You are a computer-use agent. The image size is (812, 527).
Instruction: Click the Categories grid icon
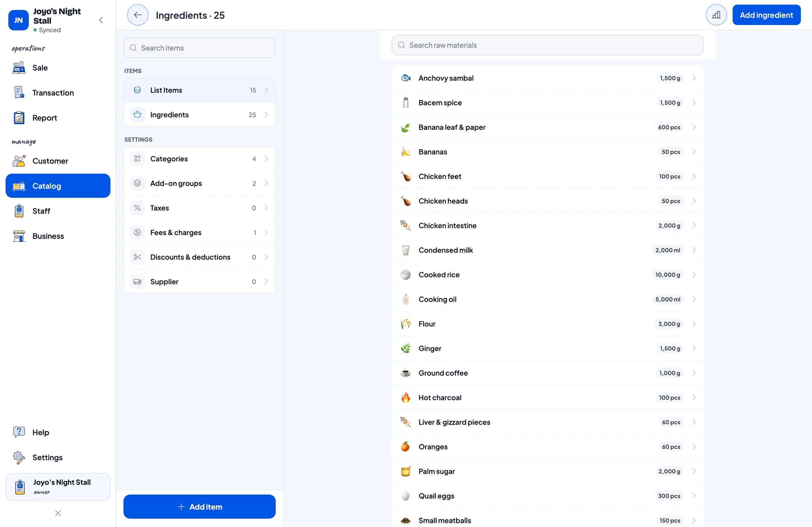click(137, 159)
